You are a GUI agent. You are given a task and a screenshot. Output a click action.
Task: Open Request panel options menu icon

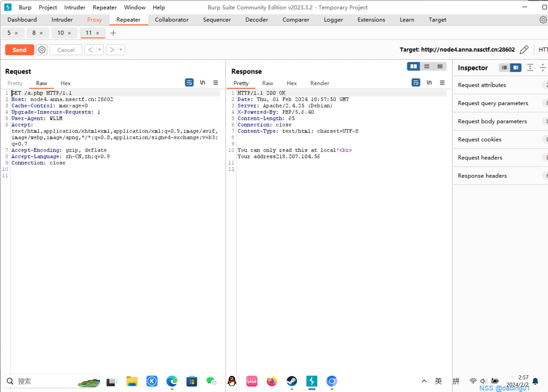215,82
